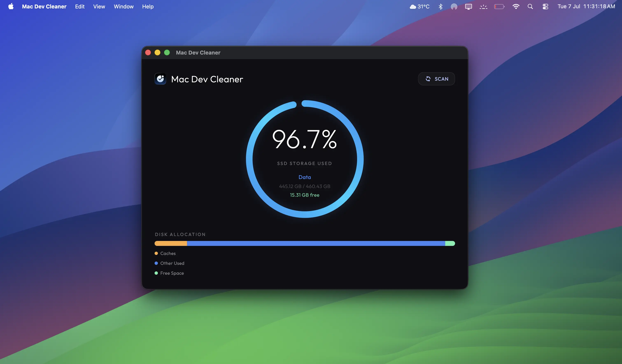Image resolution: width=622 pixels, height=364 pixels.
Task: Click the blue Other Used bar segment
Action: pos(316,244)
